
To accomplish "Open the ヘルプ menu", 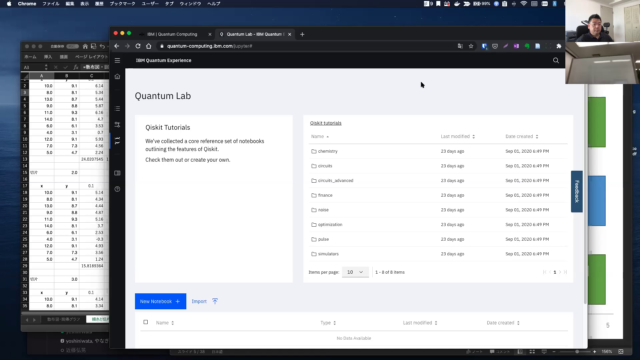I will tap(213, 4).
